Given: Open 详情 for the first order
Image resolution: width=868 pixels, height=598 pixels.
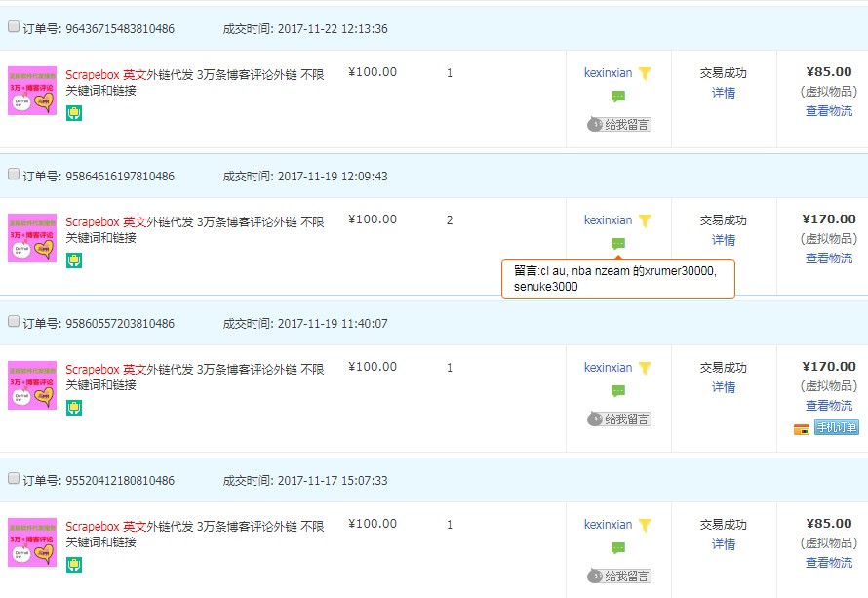Looking at the screenshot, I should pyautogui.click(x=723, y=92).
